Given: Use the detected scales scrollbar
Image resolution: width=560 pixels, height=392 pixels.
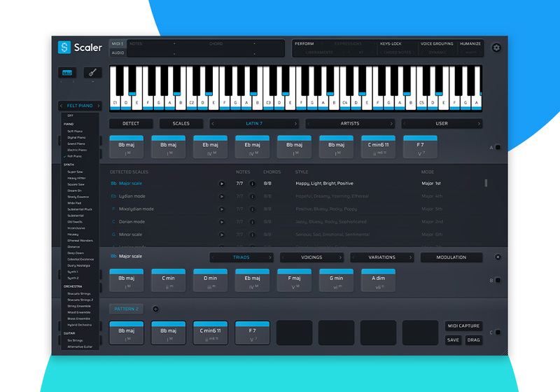Looking at the screenshot, I should [x=486, y=183].
